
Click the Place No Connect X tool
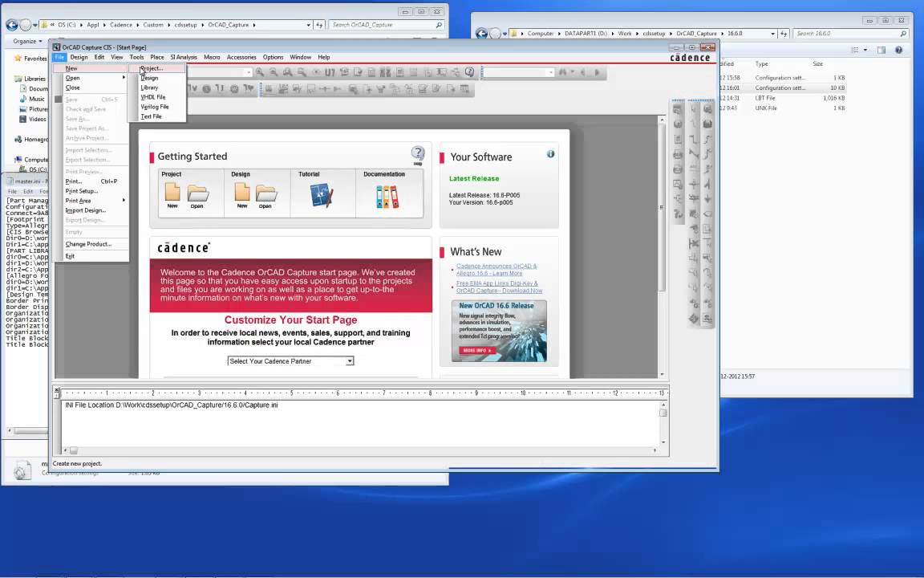point(694,243)
